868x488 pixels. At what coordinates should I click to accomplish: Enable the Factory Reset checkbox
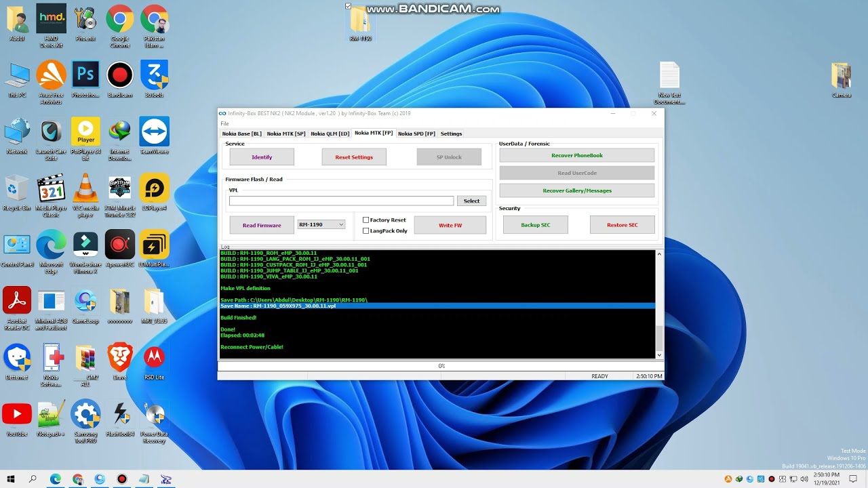(x=366, y=220)
